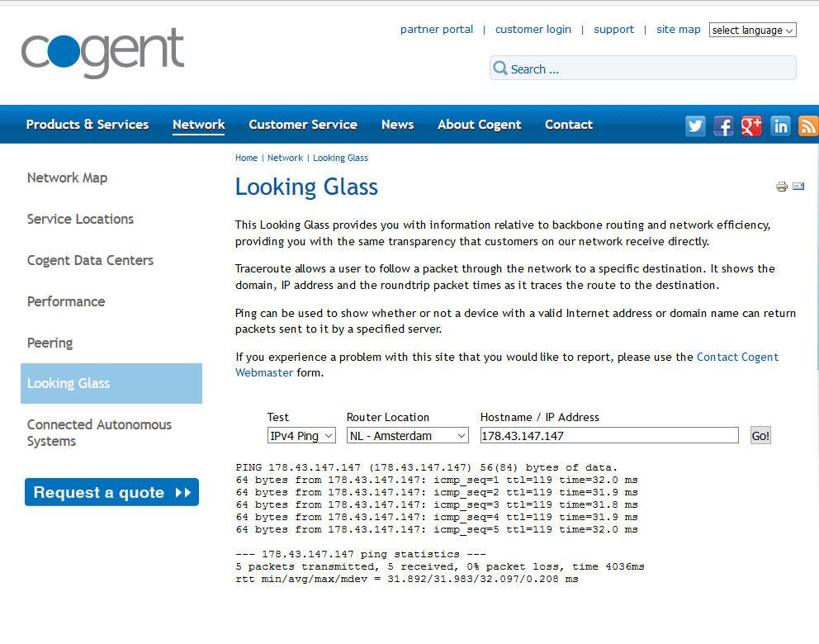Open the About Cogent menu
Screen dimensions: 819x644
(480, 125)
